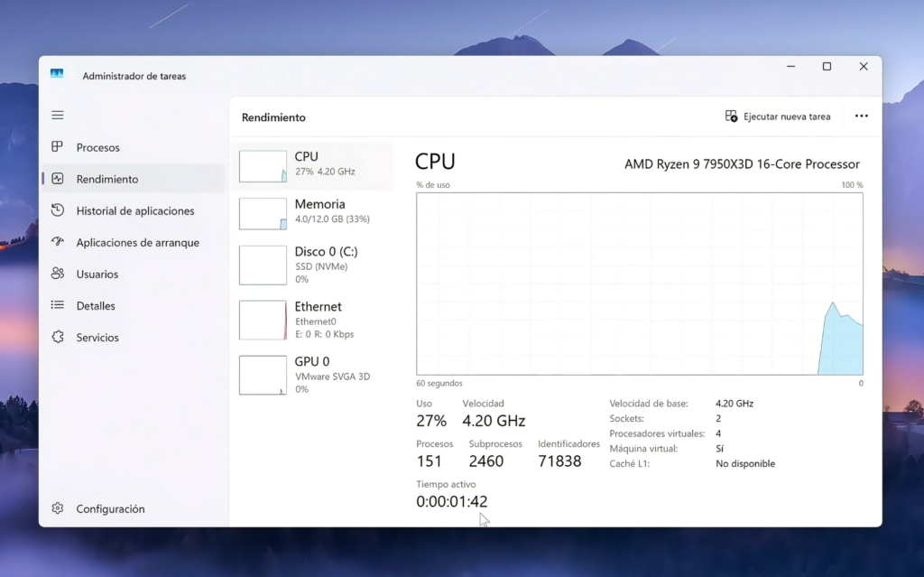Open Historial de aplicaciones
This screenshot has height=577, width=924.
pyautogui.click(x=134, y=210)
